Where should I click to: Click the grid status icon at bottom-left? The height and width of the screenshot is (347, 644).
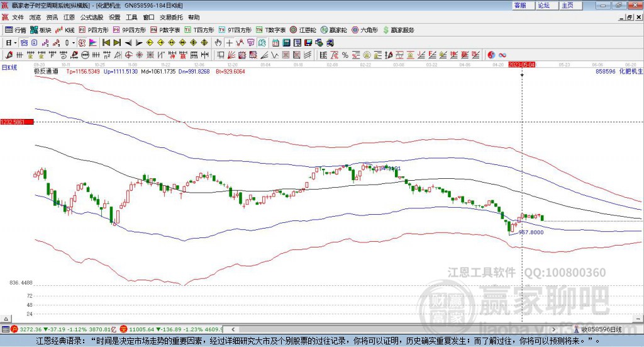point(5,329)
